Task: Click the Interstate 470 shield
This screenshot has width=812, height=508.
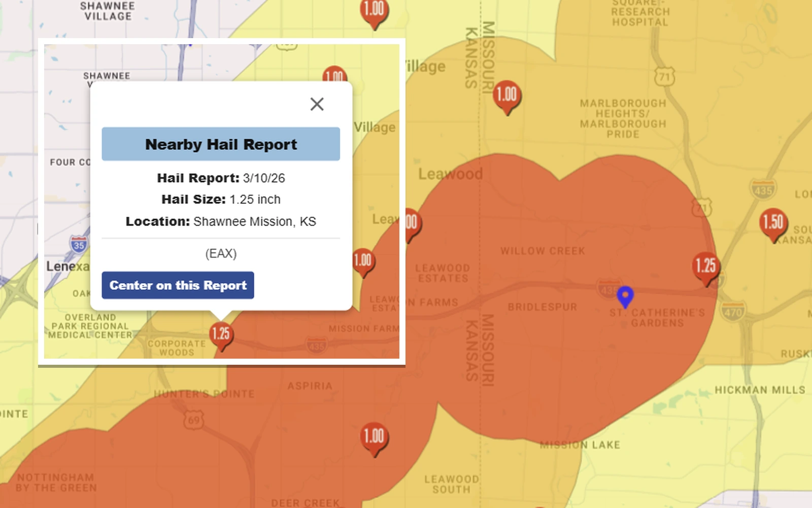Action: point(733,311)
